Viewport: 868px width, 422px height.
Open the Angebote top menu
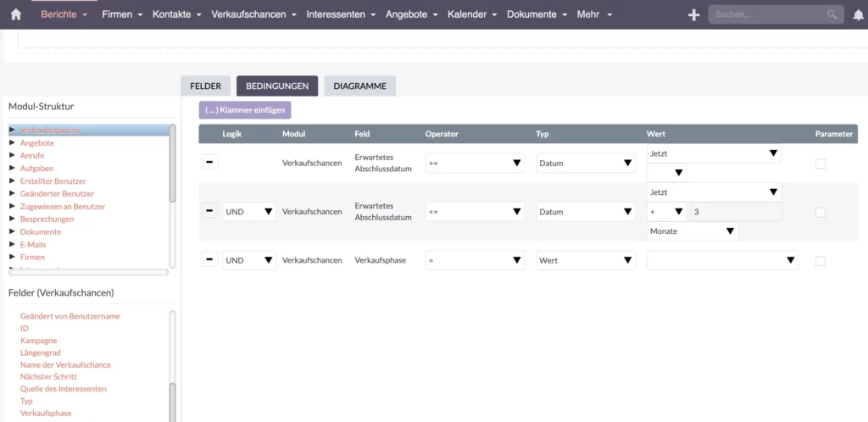click(x=411, y=14)
